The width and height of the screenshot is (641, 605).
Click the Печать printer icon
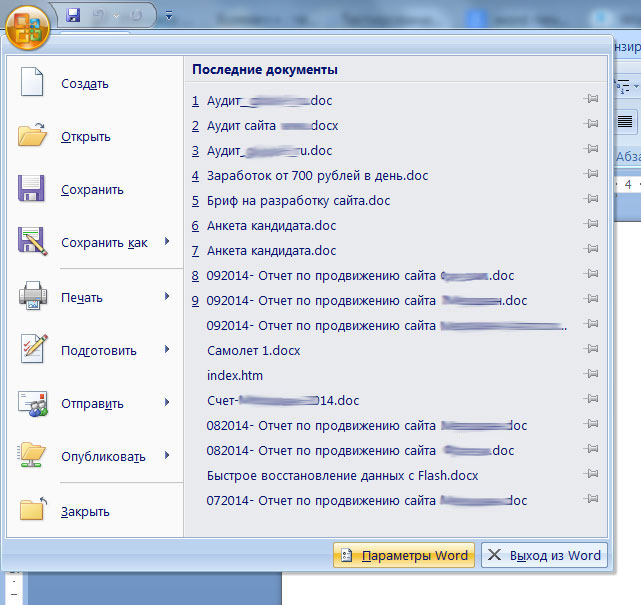coord(33,295)
